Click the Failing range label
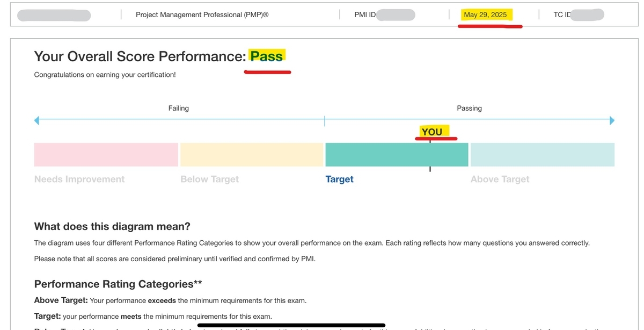 coord(178,108)
